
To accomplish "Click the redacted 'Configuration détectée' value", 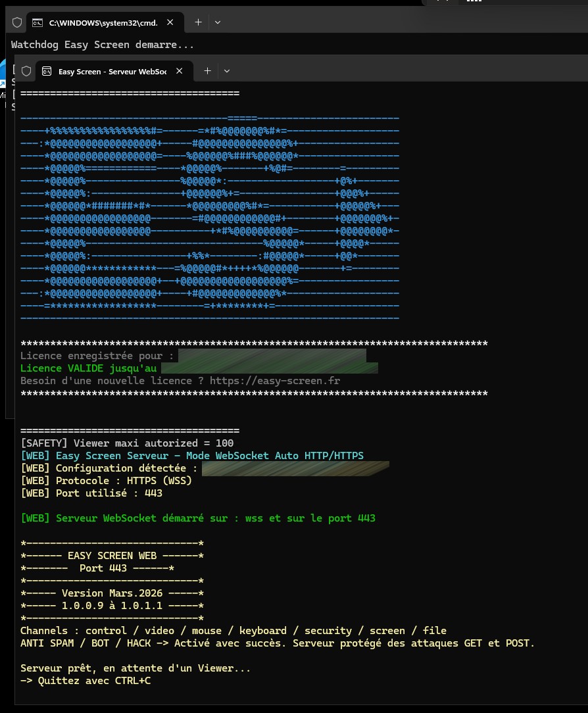I will (295, 468).
